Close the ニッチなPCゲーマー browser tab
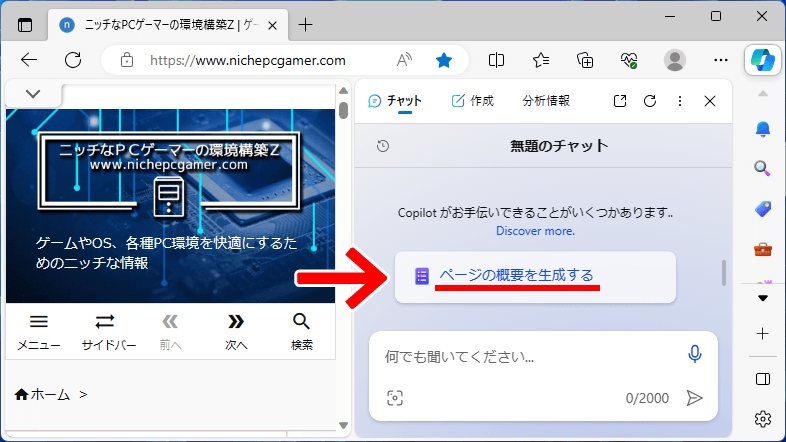This screenshot has height=442, width=786. (x=272, y=25)
